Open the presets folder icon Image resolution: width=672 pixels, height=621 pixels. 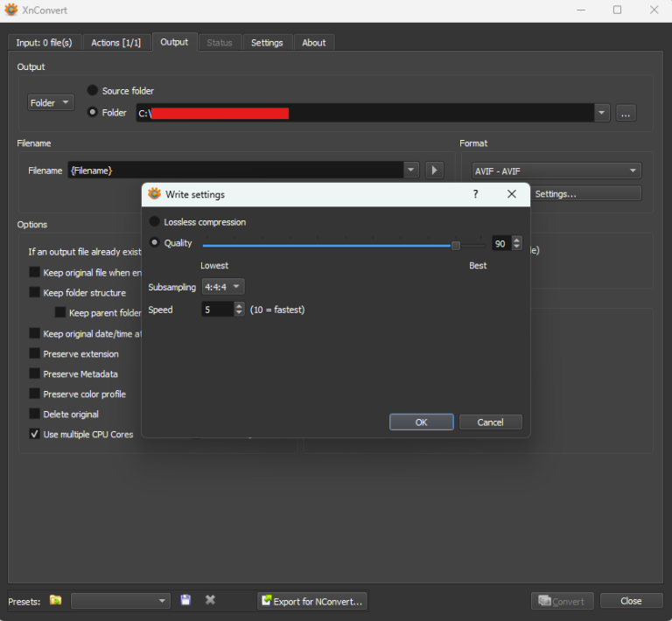(56, 600)
